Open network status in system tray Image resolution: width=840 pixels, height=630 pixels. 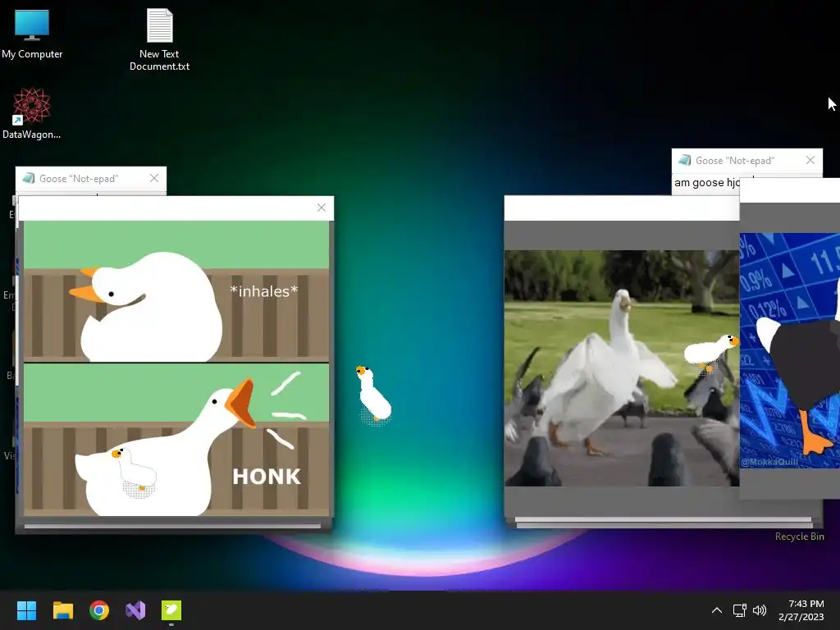click(x=739, y=610)
